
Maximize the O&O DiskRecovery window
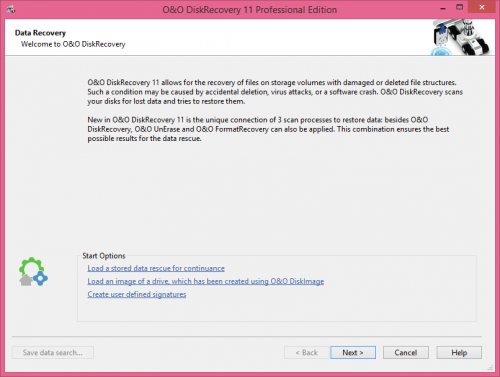pos(460,7)
